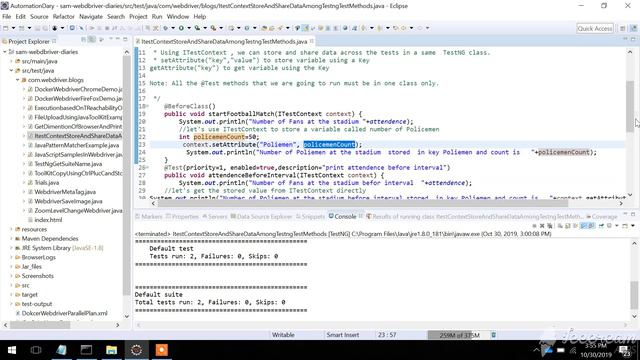
Task: Expand the test-output folder
Action: pyautogui.click(x=11, y=304)
